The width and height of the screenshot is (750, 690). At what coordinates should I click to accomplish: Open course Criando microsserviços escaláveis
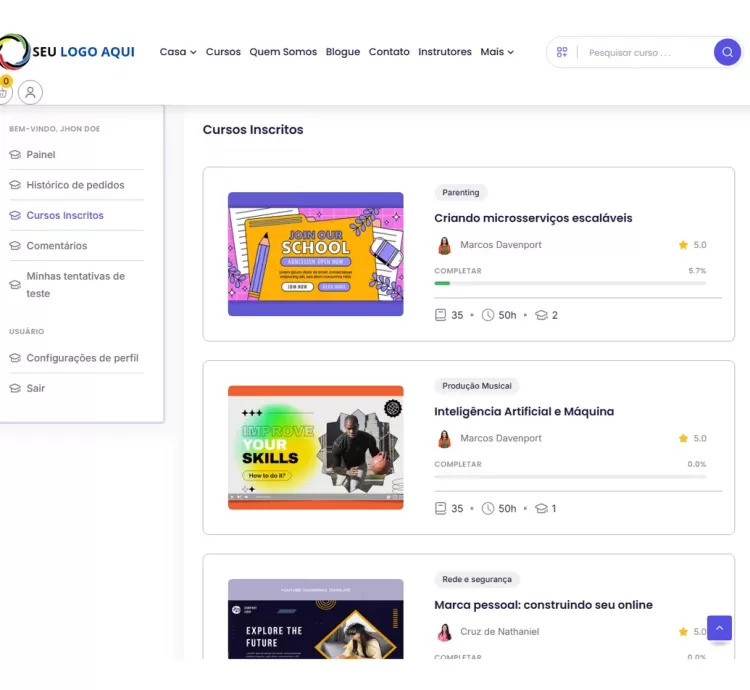click(x=533, y=218)
